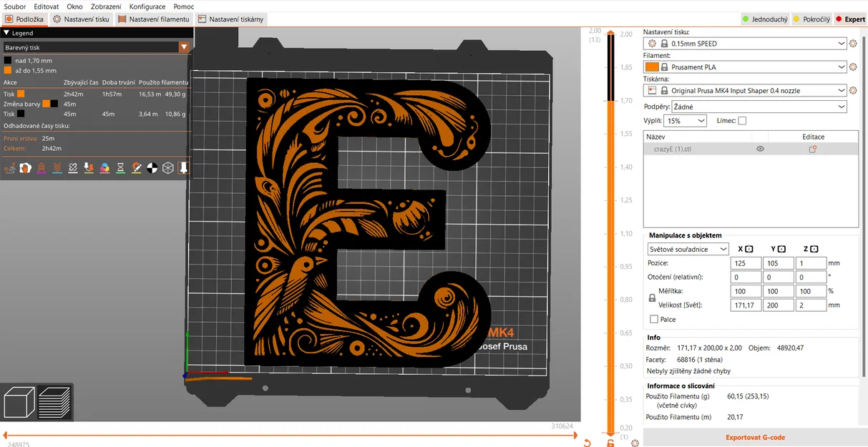This screenshot has width=868, height=447.
Task: Click the orange Prusament PLA color swatch
Action: click(x=652, y=67)
